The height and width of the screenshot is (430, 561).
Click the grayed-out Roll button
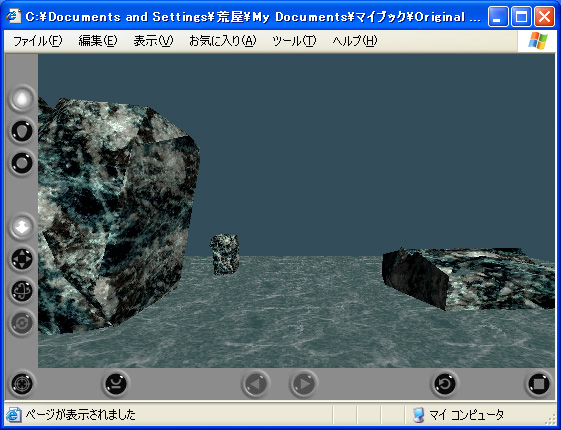click(21, 323)
